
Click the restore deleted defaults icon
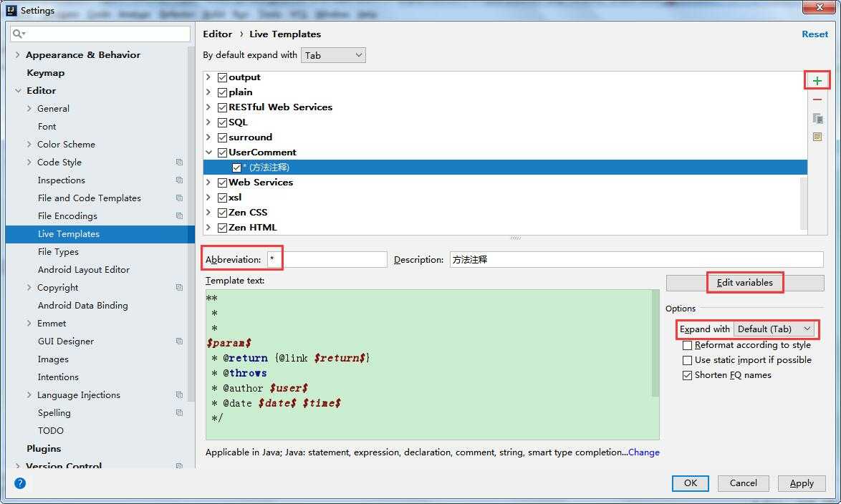[x=817, y=137]
